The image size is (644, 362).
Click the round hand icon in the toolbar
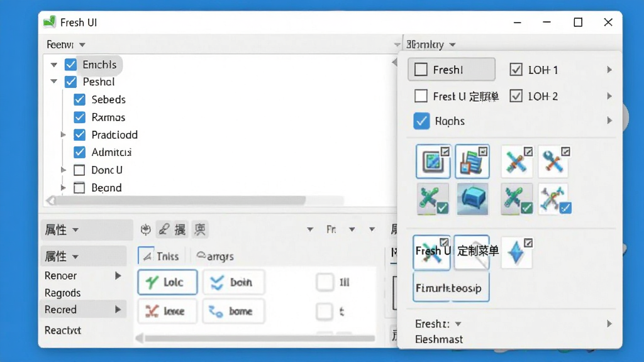pos(145,229)
